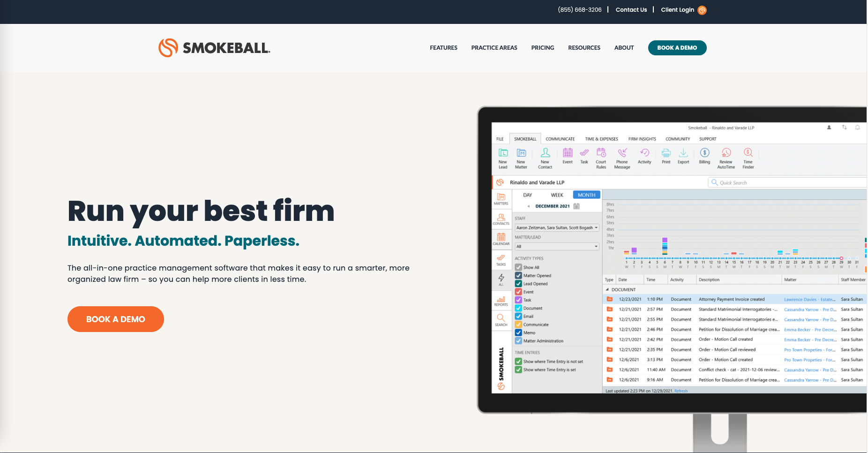
Task: Click the orange BOOK A DEMO hero button
Action: 116,319
